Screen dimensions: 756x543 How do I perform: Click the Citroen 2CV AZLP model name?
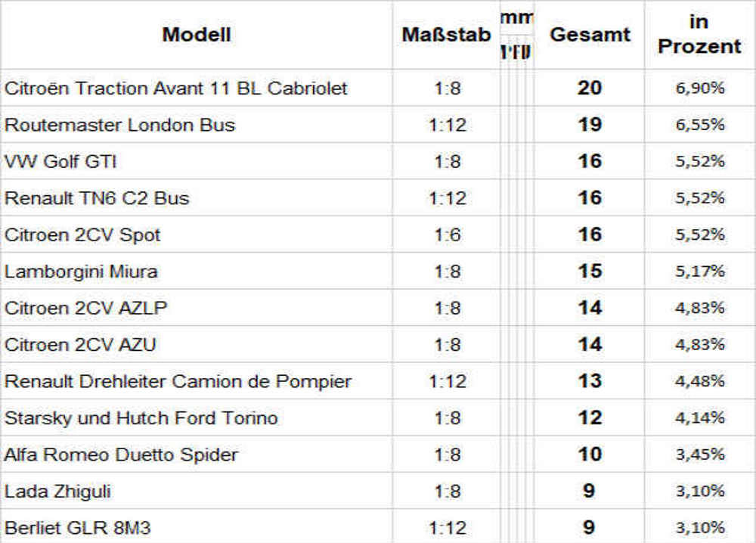click(86, 309)
